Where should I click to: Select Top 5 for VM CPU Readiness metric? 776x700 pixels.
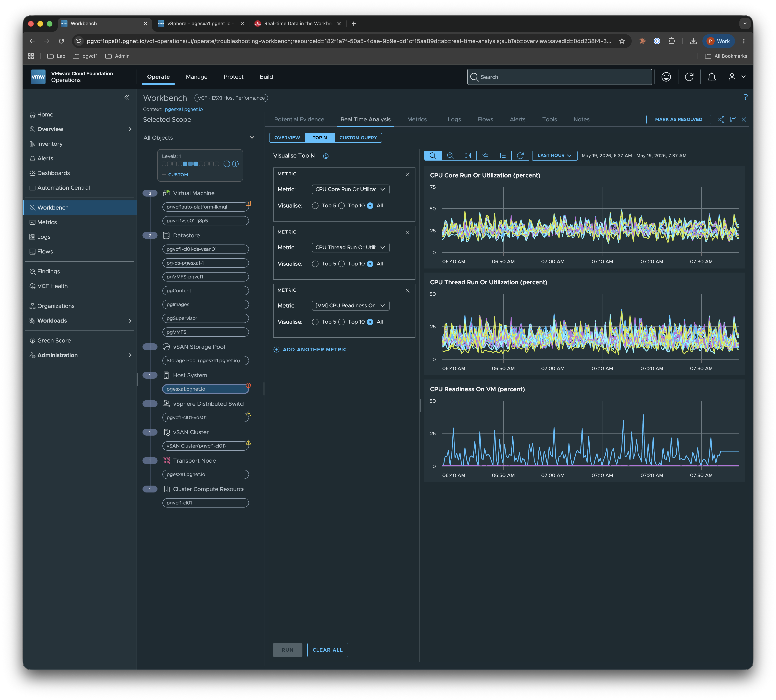pyautogui.click(x=315, y=322)
